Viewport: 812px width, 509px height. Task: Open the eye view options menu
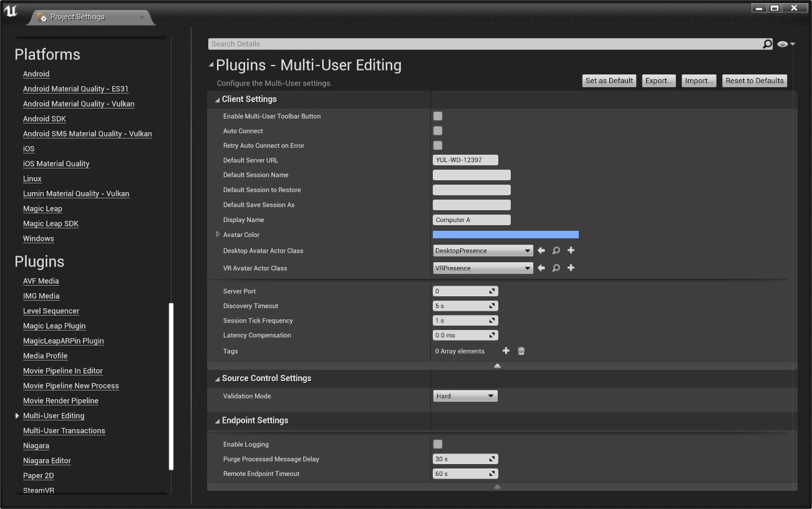(786, 44)
